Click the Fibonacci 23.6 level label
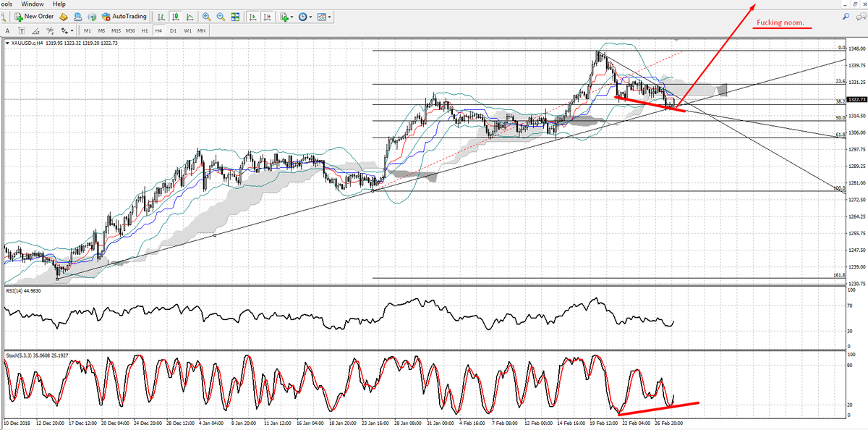The width and height of the screenshot is (868, 430). click(840, 81)
